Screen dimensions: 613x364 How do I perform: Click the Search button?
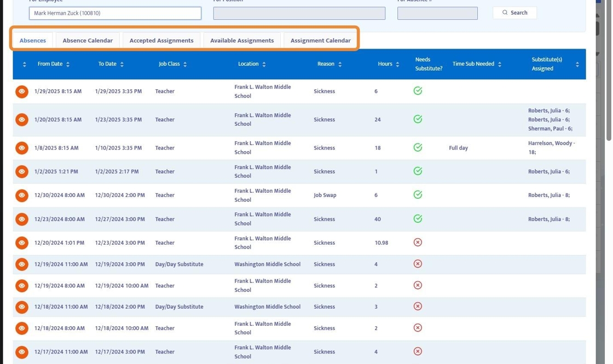(514, 13)
